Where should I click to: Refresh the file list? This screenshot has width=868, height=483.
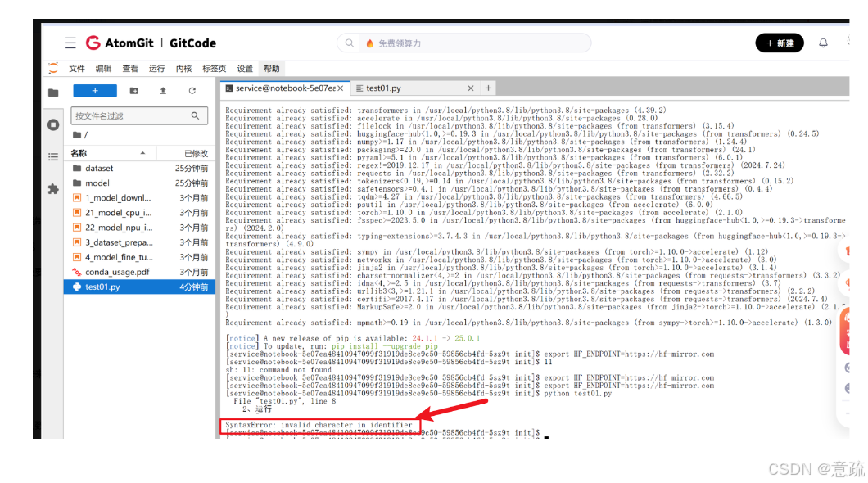(x=192, y=91)
